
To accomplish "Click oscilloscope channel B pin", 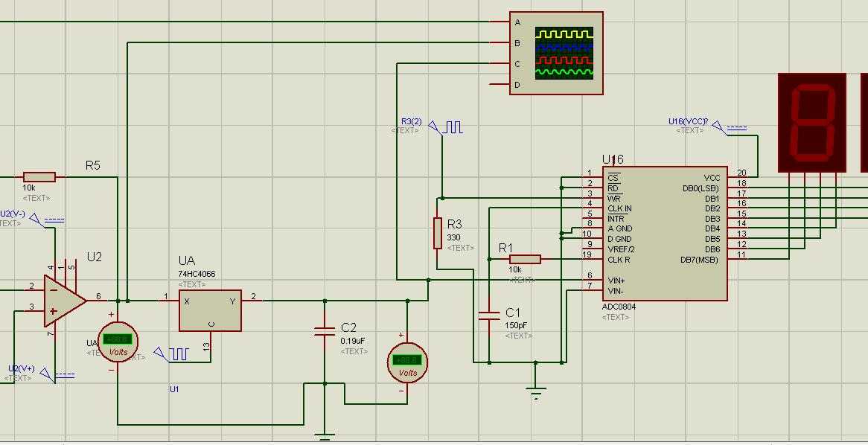I will pyautogui.click(x=500, y=42).
